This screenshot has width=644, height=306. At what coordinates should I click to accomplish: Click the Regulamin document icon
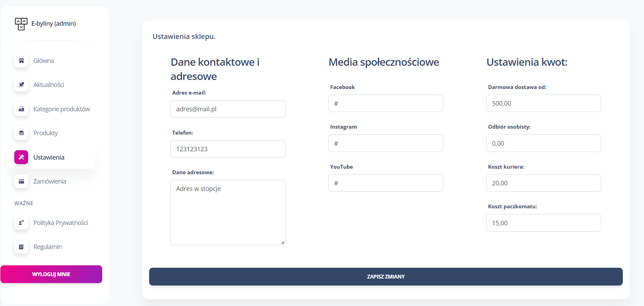click(21, 247)
